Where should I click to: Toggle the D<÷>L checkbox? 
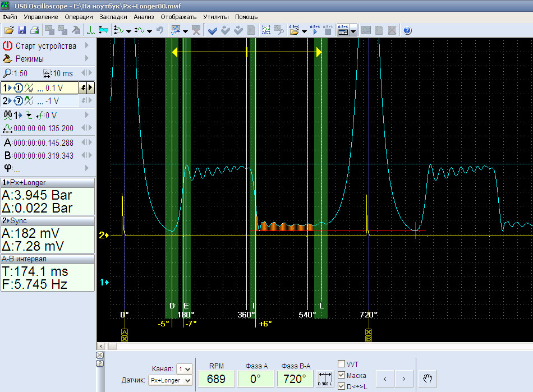point(341,386)
